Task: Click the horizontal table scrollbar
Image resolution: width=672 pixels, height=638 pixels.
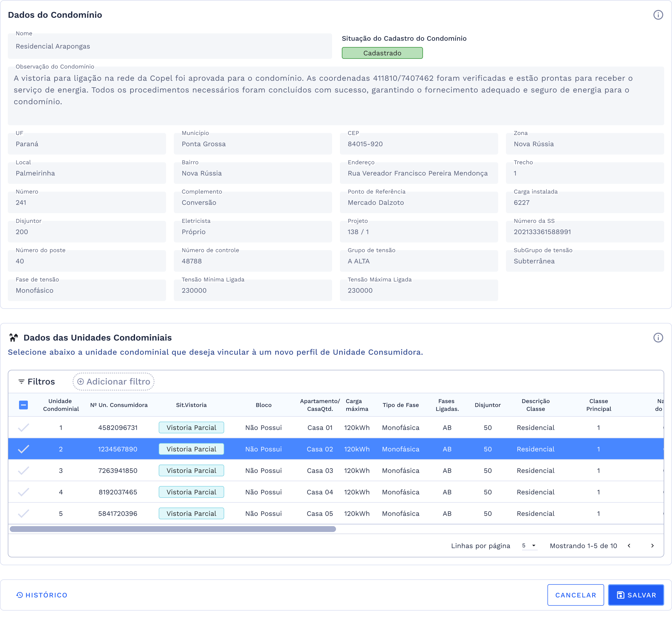Action: (x=173, y=529)
